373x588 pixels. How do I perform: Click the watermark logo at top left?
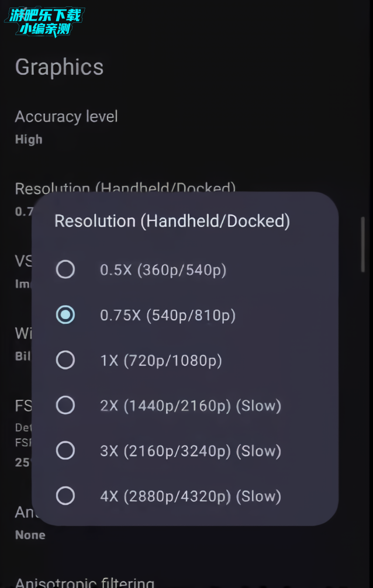(x=44, y=22)
